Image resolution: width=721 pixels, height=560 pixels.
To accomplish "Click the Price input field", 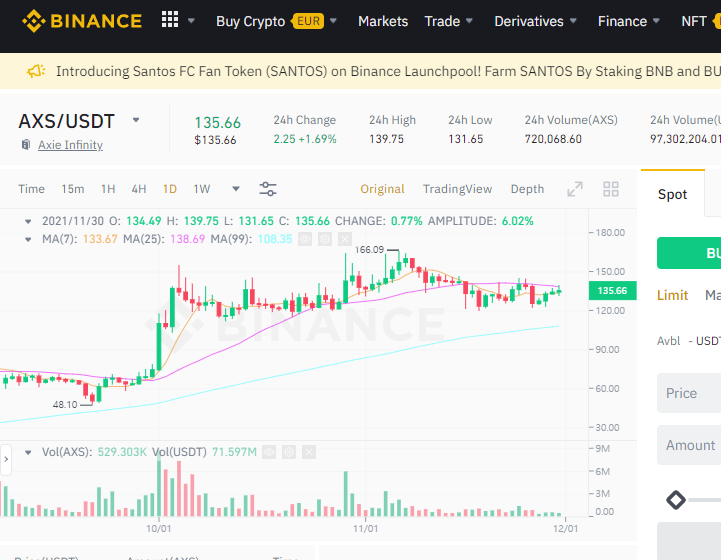I will [x=689, y=393].
